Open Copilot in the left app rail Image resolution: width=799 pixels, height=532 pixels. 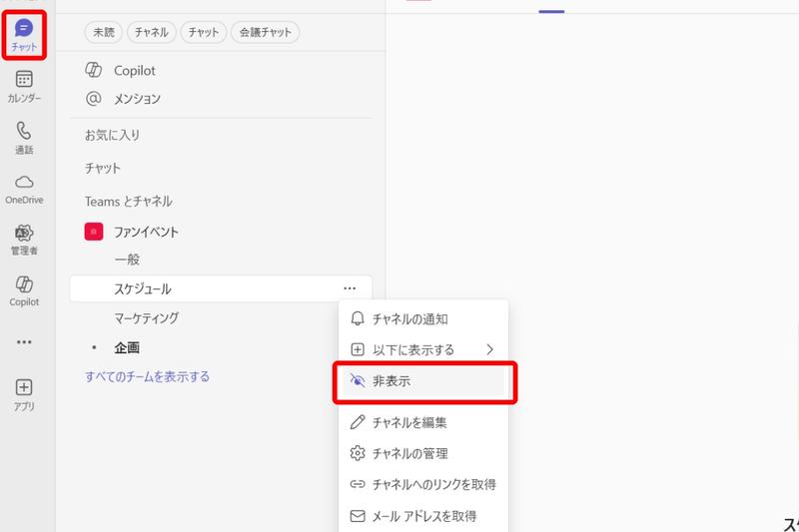point(24,290)
